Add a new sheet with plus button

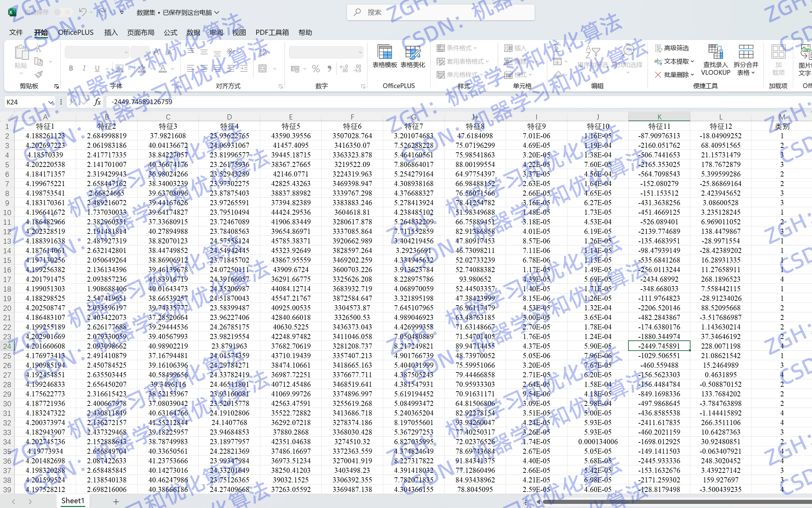coord(116,501)
